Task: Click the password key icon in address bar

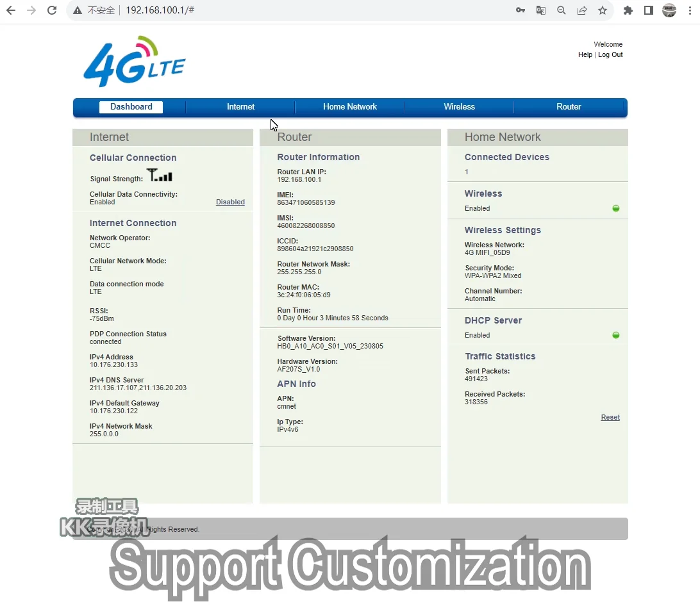Action: coord(521,10)
